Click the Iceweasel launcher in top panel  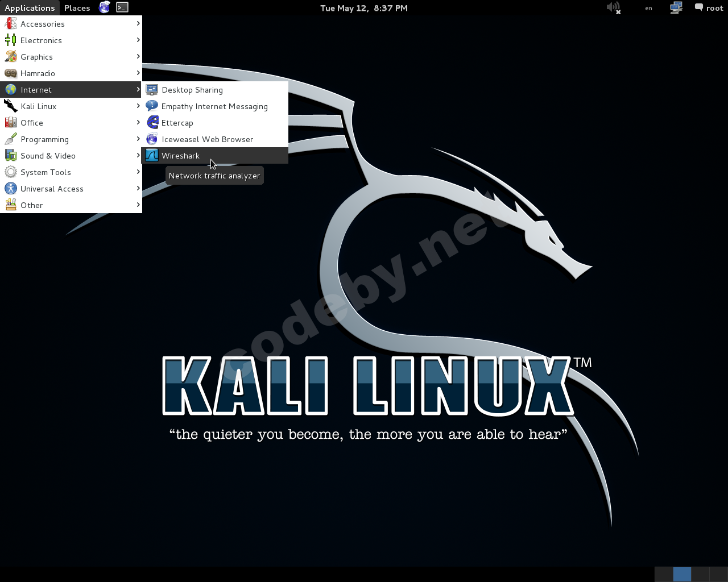pos(104,7)
